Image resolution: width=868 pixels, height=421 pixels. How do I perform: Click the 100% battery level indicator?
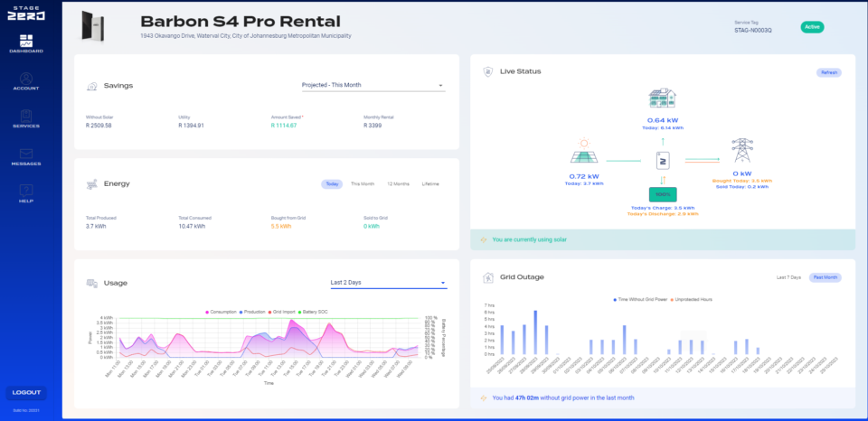point(663,195)
